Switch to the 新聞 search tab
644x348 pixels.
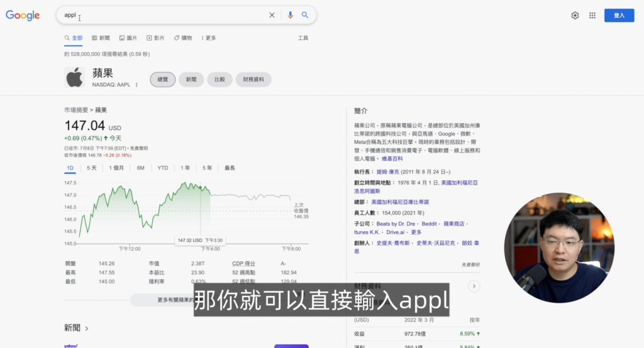(x=101, y=38)
